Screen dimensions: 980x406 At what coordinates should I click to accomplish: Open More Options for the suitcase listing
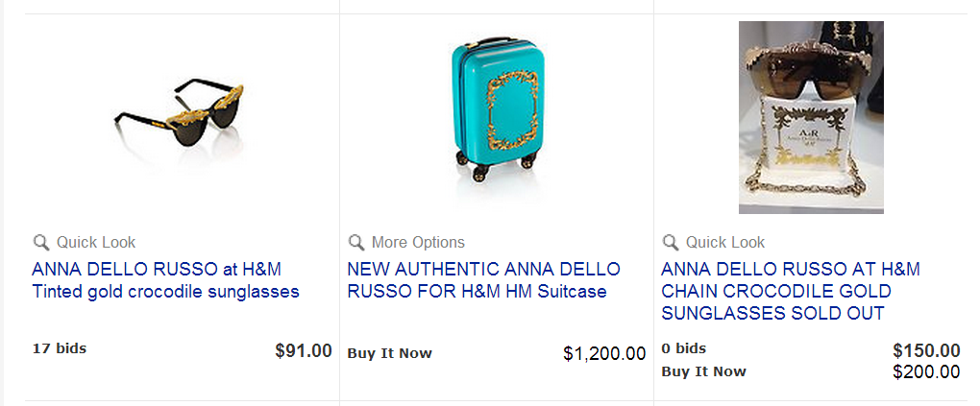(418, 242)
